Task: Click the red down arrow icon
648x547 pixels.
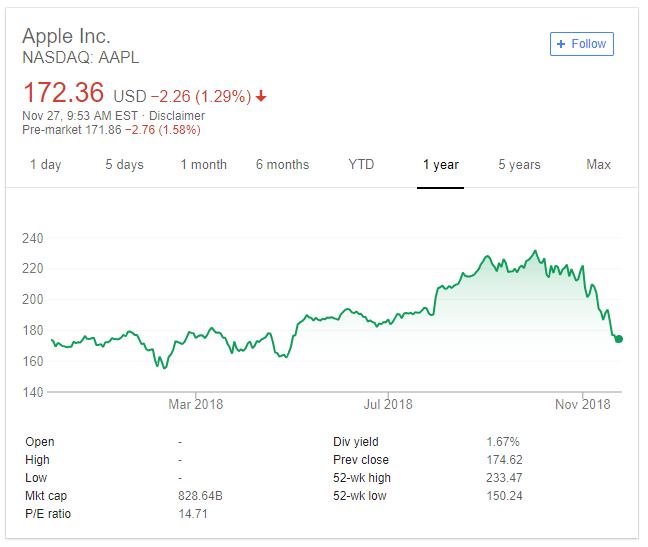Action: (261, 96)
